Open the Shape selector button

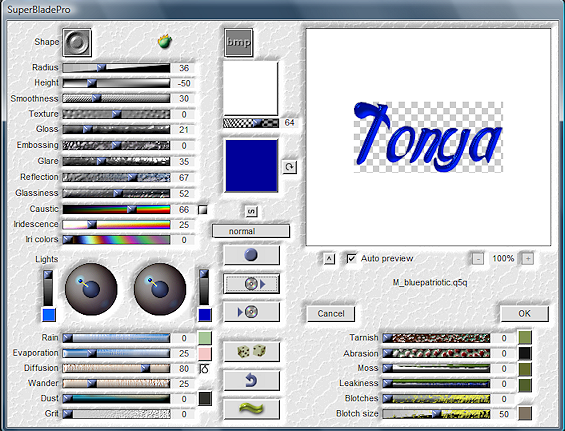point(77,43)
